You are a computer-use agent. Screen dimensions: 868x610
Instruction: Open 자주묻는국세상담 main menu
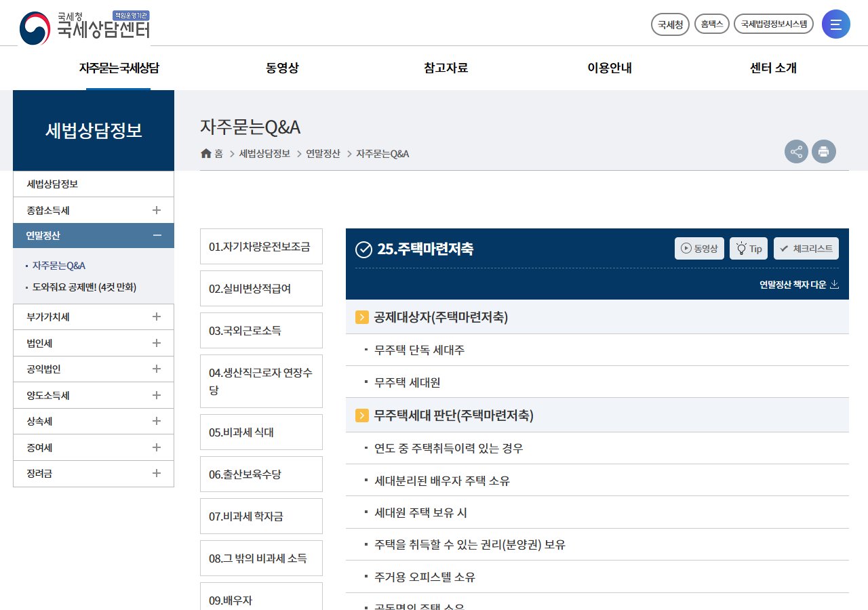point(119,68)
